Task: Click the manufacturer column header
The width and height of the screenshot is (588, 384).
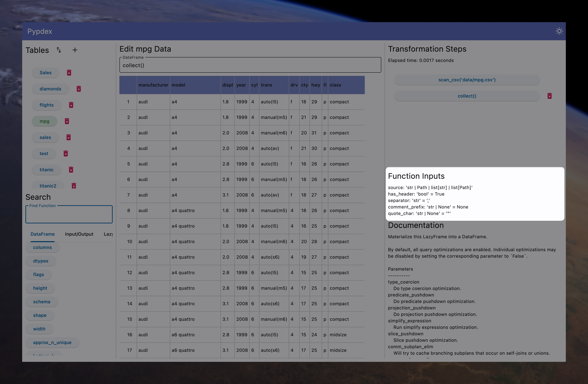Action: 153,85
